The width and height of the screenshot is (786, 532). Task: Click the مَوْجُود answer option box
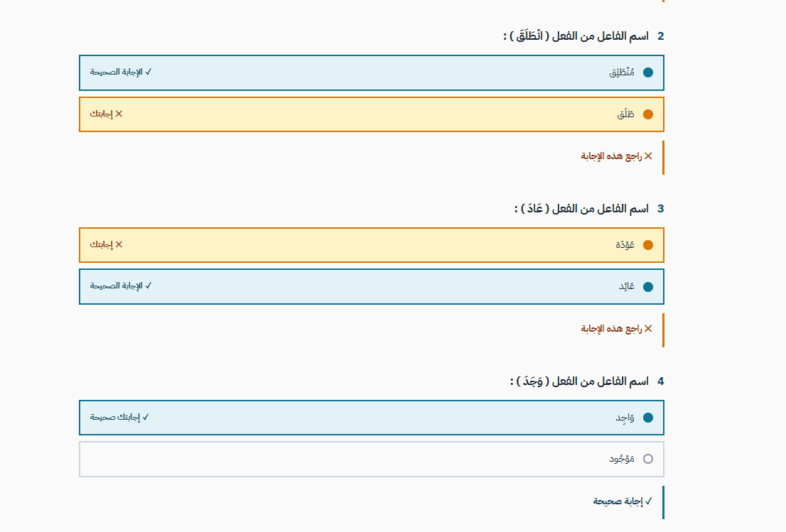372,460
